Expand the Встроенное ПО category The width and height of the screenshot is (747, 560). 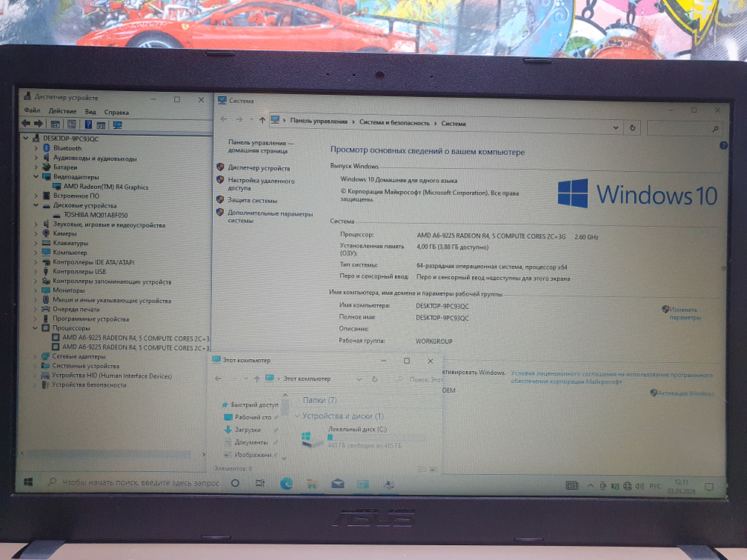click(x=36, y=196)
